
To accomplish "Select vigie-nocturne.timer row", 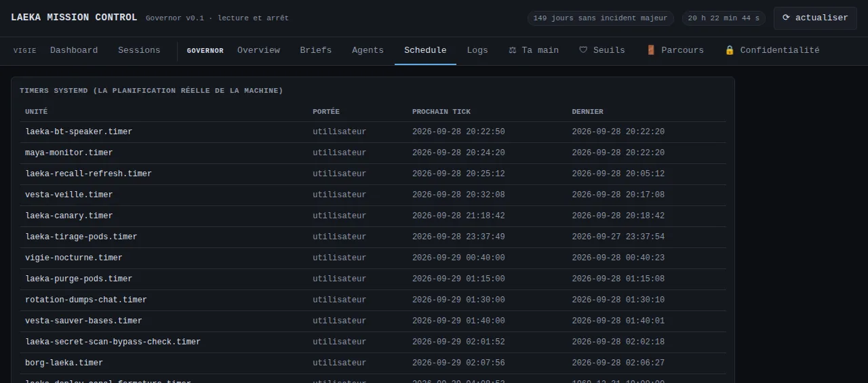I will pos(373,258).
